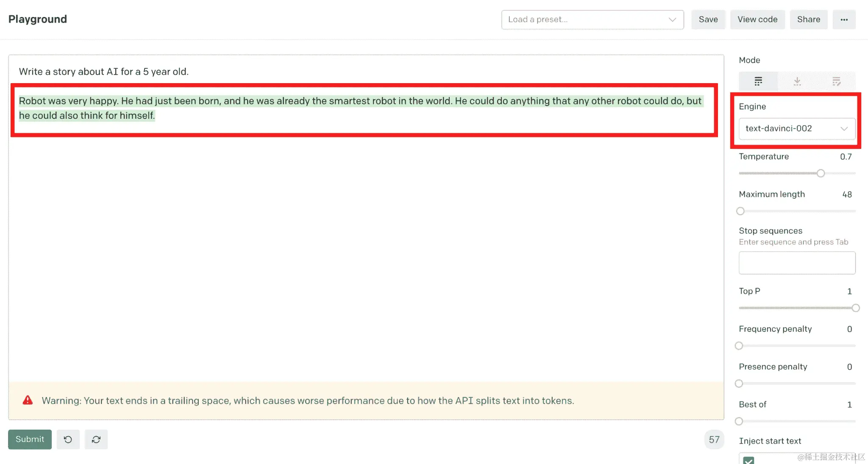Image resolution: width=868 pixels, height=464 pixels.
Task: Click the highlighted generated Robot story text
Action: tap(360, 108)
